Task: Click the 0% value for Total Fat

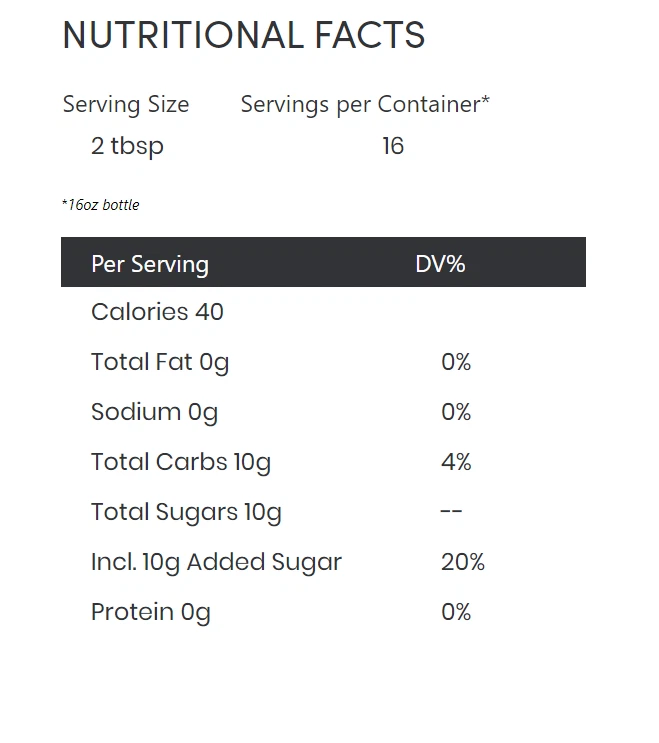Action: coord(456,362)
